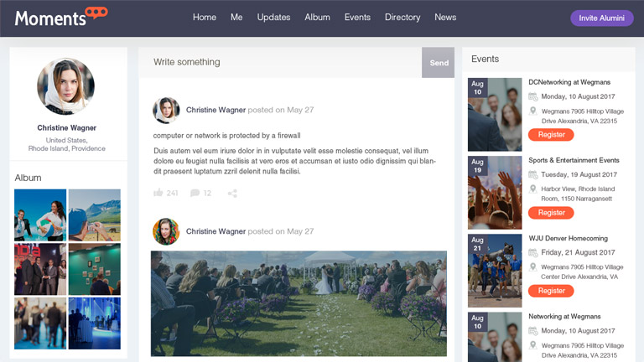Click the comment count 12
The height and width of the screenshot is (362, 644).
[x=207, y=194]
